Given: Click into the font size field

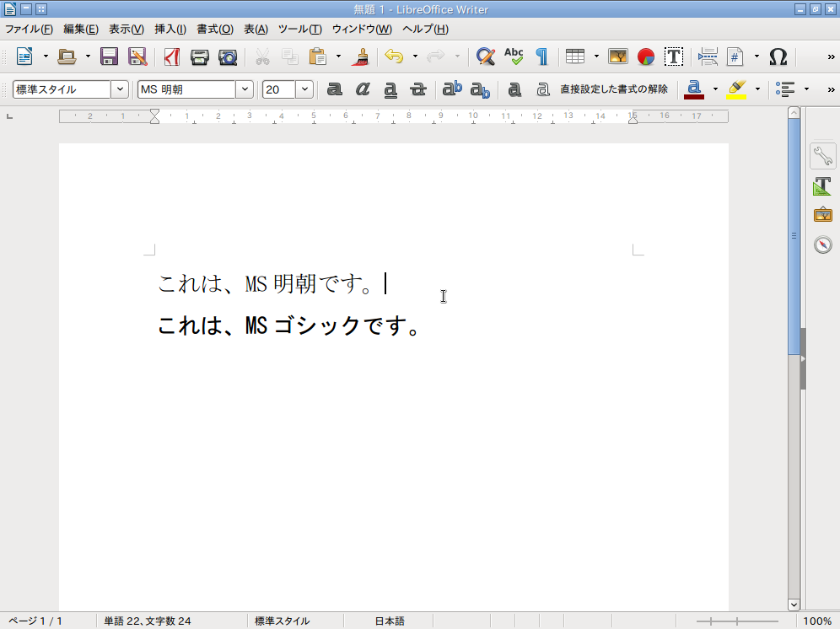Looking at the screenshot, I should pos(278,89).
